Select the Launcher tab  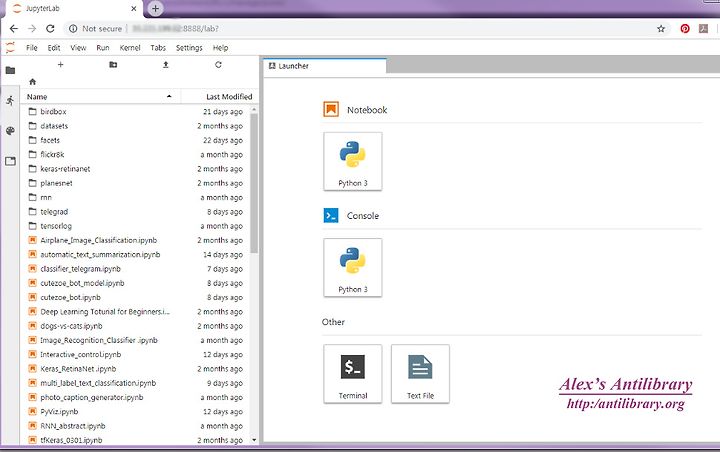tap(325, 66)
